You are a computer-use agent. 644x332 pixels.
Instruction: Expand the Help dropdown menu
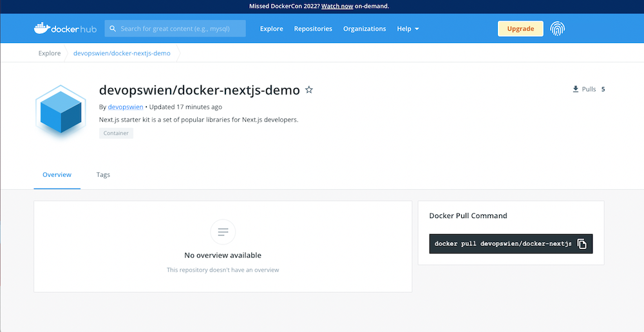tap(408, 29)
